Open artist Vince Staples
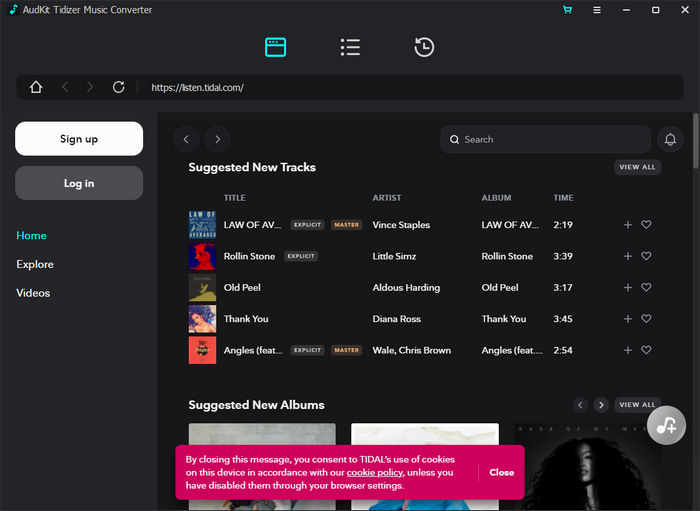The width and height of the screenshot is (700, 511). [x=401, y=225]
